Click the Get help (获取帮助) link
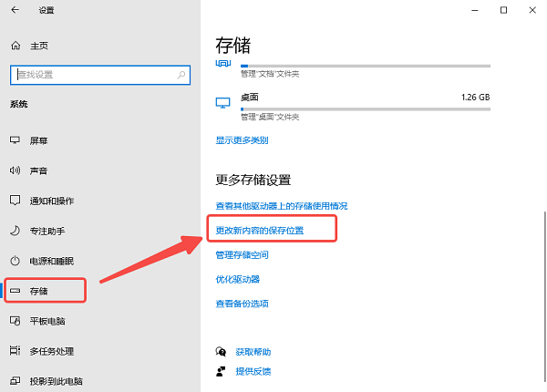Image resolution: width=547 pixels, height=392 pixels. pyautogui.click(x=253, y=351)
